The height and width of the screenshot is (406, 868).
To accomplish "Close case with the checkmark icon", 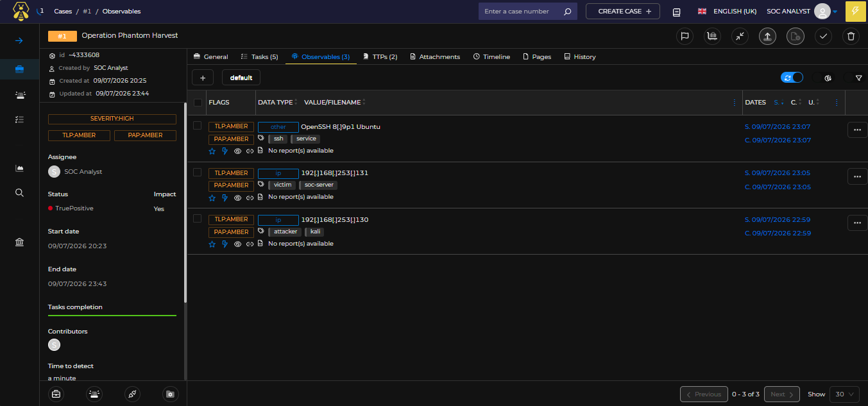I will tap(823, 37).
